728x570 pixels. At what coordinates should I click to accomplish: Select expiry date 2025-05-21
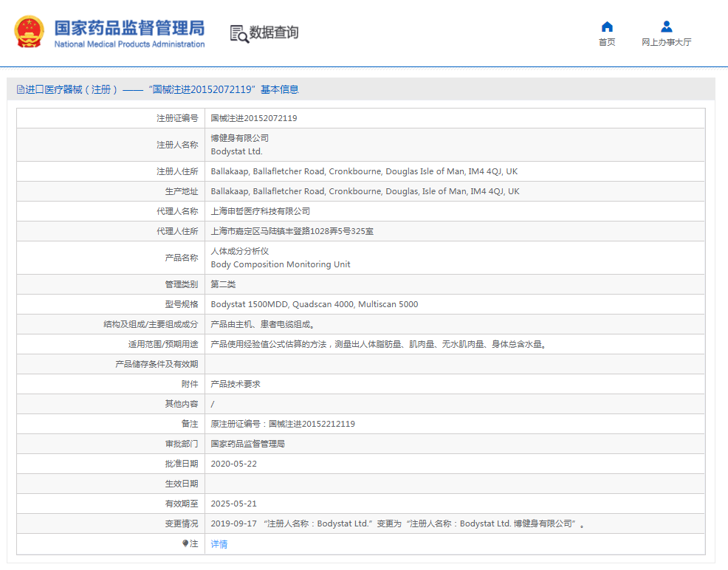point(233,504)
